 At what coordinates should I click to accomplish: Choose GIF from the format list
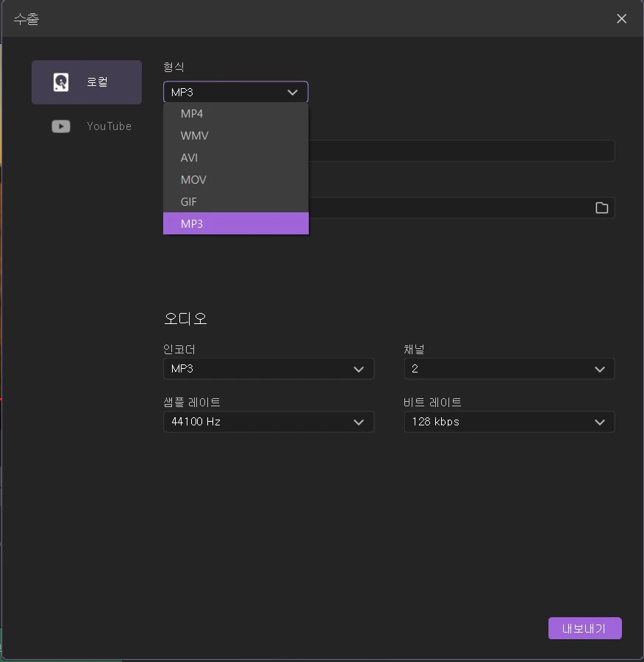[236, 201]
